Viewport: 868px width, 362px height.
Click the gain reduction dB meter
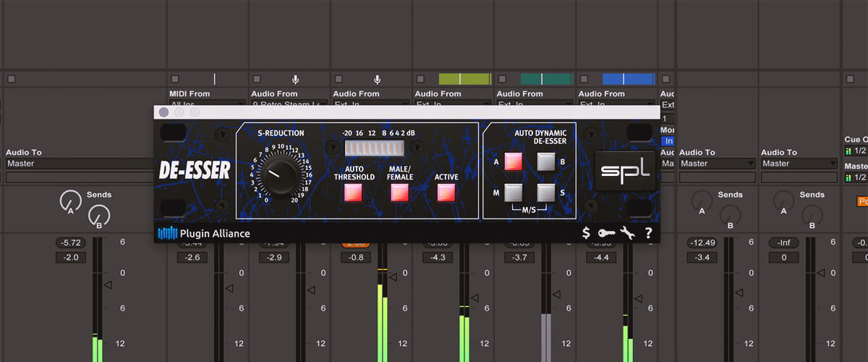(x=374, y=148)
